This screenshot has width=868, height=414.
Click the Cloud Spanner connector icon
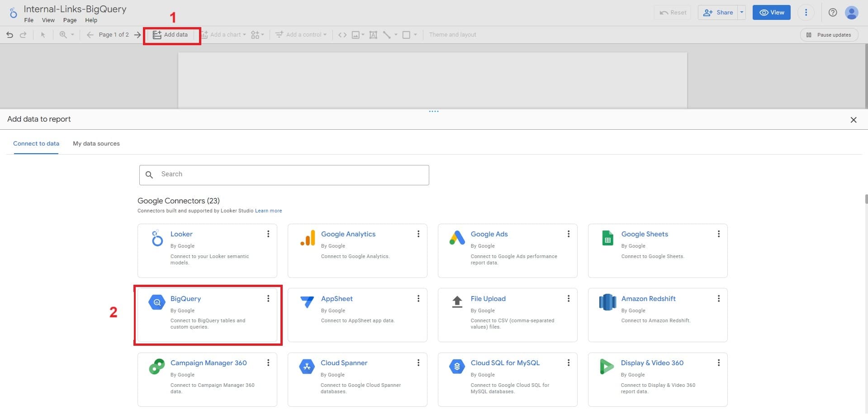point(307,366)
